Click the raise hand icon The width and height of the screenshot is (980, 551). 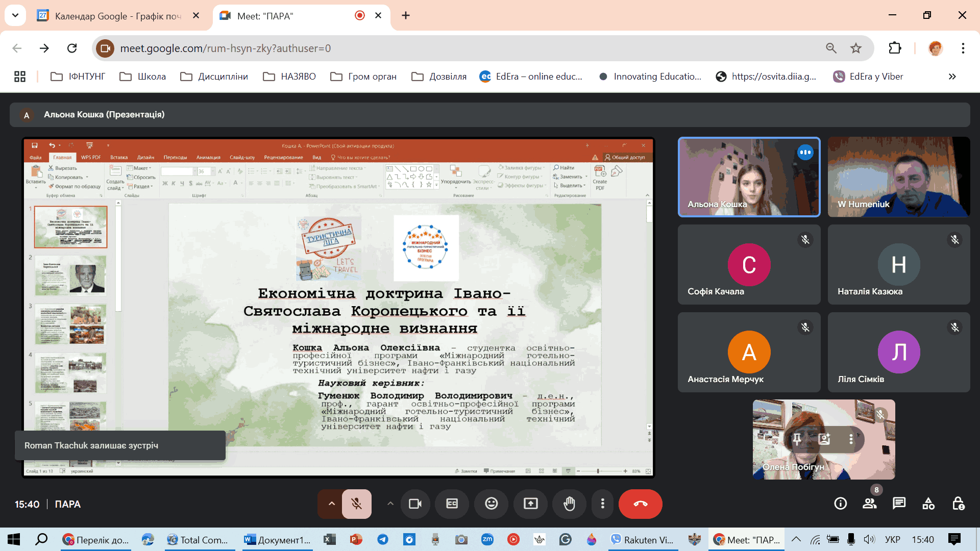pos(569,504)
